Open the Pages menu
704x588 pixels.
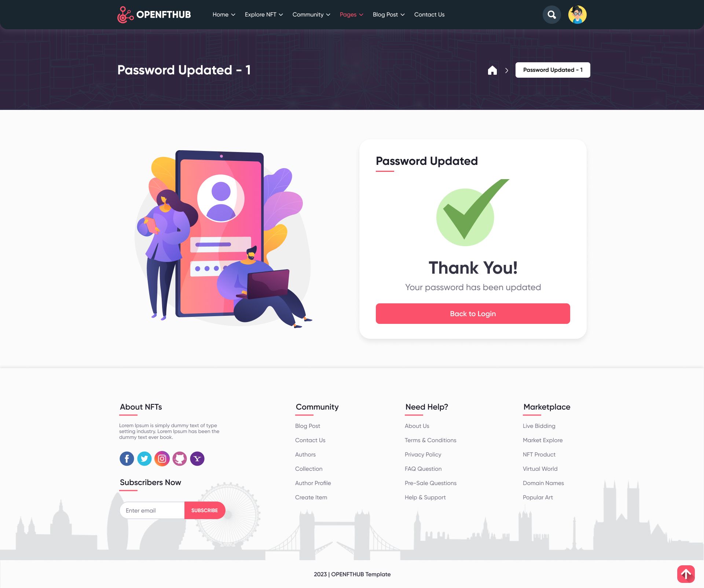351,15
